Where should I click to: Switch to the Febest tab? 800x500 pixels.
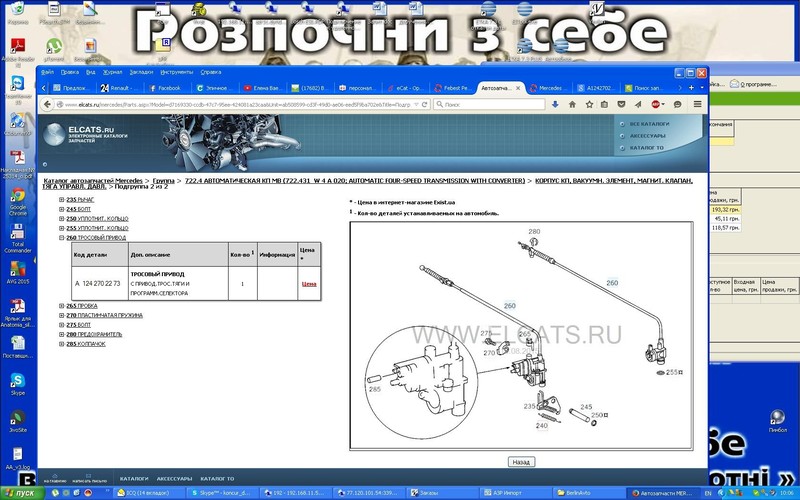[452, 88]
